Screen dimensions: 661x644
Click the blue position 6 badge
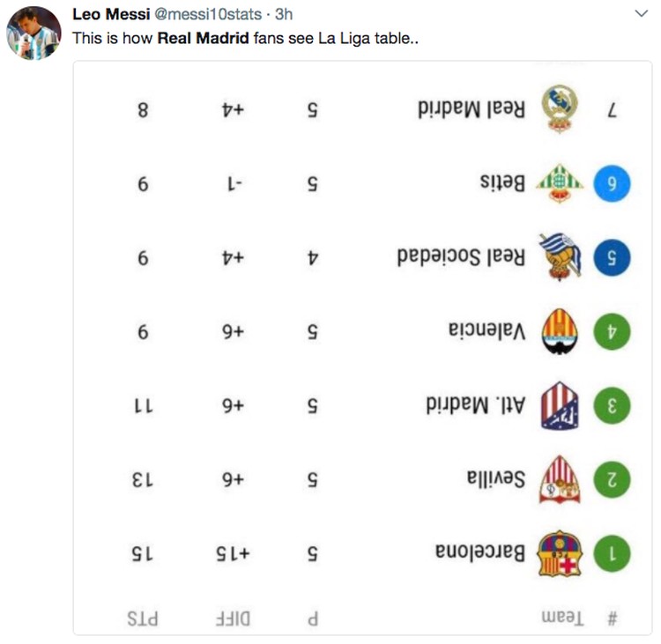pos(613,183)
